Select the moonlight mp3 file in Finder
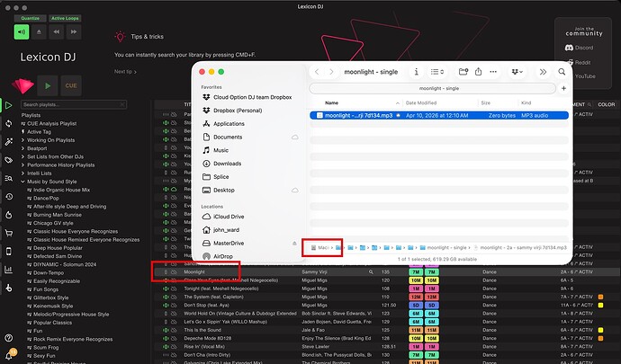 pos(439,116)
